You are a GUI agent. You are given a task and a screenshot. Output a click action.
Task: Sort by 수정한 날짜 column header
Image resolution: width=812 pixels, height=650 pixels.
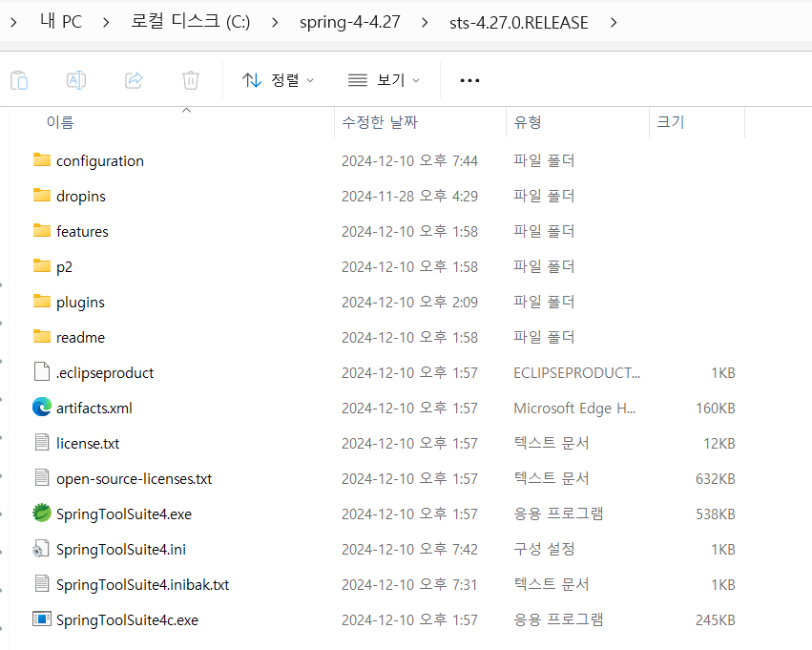click(380, 122)
